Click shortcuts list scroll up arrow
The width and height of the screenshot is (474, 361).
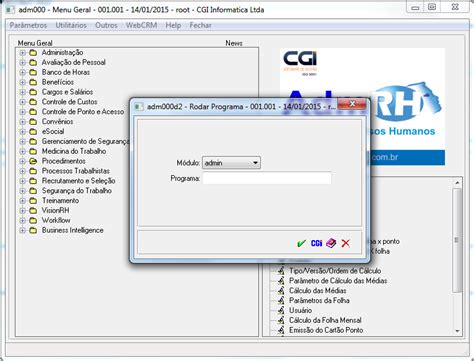click(x=457, y=183)
